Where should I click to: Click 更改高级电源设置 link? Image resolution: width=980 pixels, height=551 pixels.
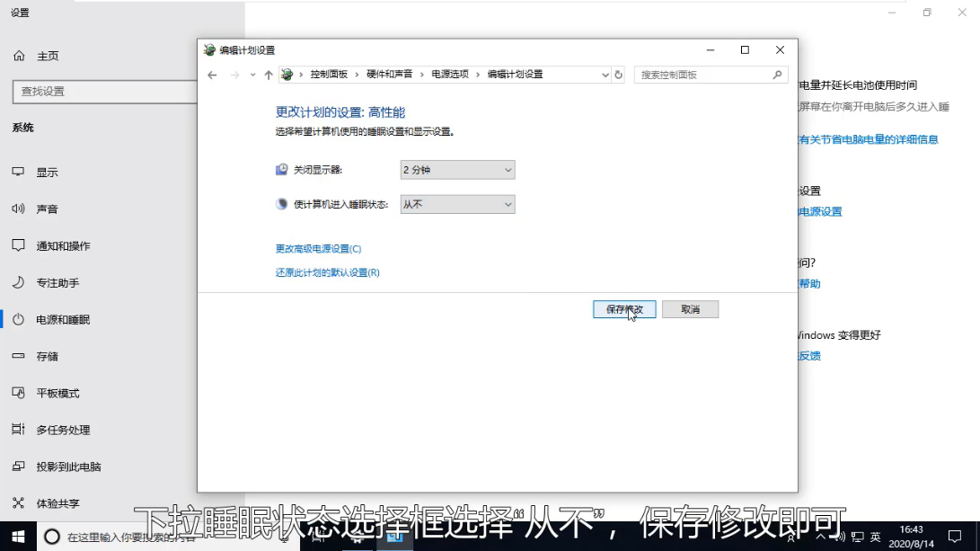point(318,249)
